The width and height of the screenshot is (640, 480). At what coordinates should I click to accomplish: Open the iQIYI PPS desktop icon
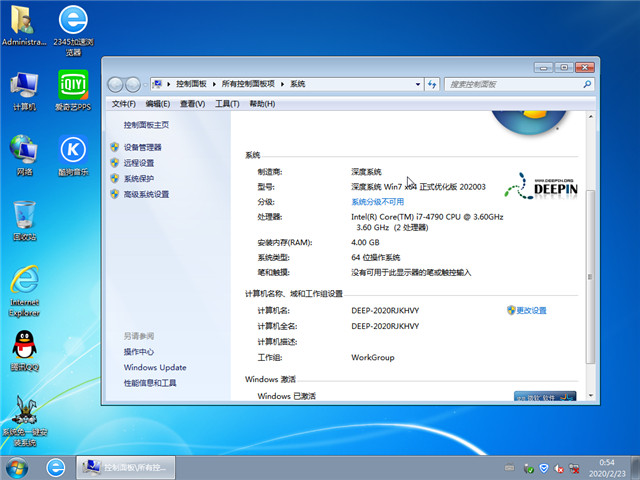pyautogui.click(x=73, y=91)
